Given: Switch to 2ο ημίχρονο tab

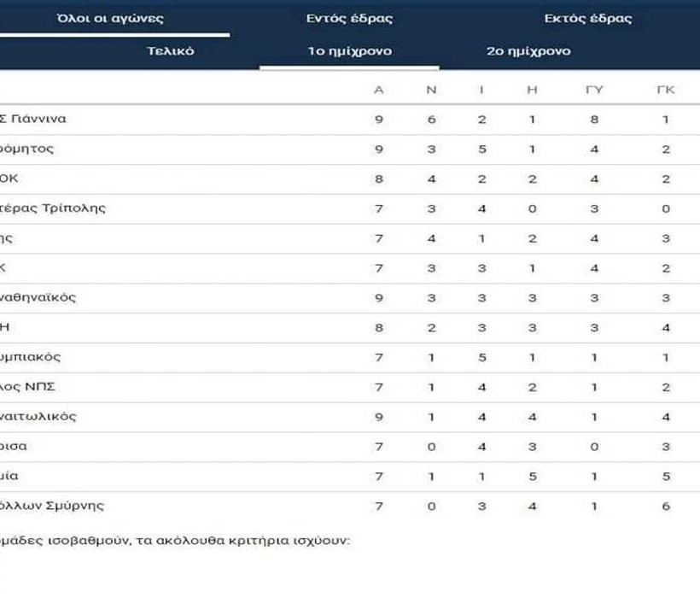Looking at the screenshot, I should 528,51.
